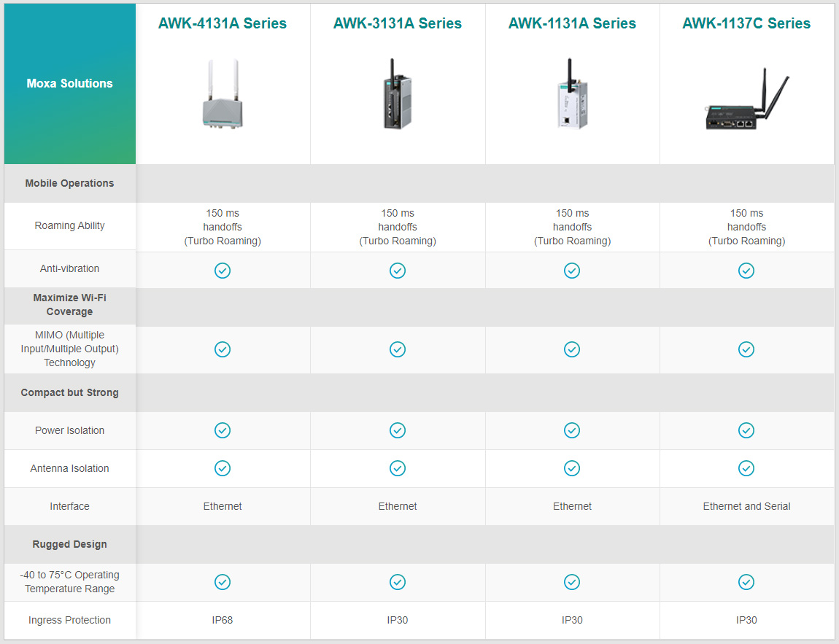The width and height of the screenshot is (839, 644).
Task: Click the Operating Temperature Range row label
Action: [69, 581]
